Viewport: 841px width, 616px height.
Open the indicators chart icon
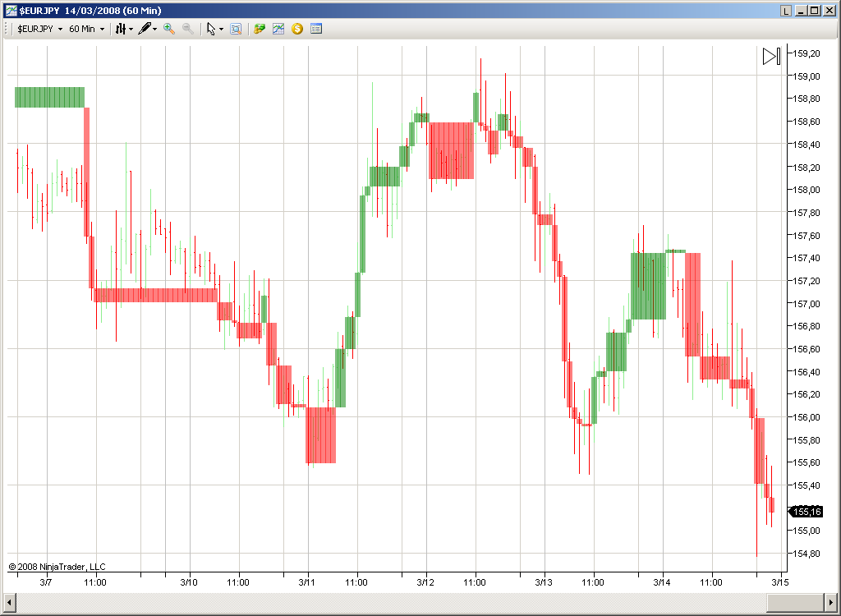[x=278, y=29]
